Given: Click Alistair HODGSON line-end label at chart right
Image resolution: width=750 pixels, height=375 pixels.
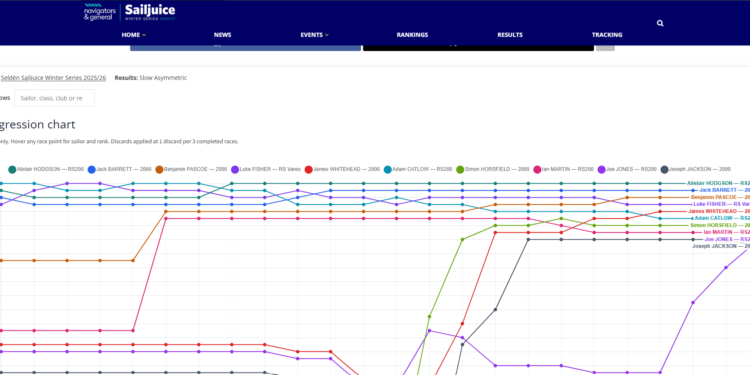Looking at the screenshot, I should [718, 183].
